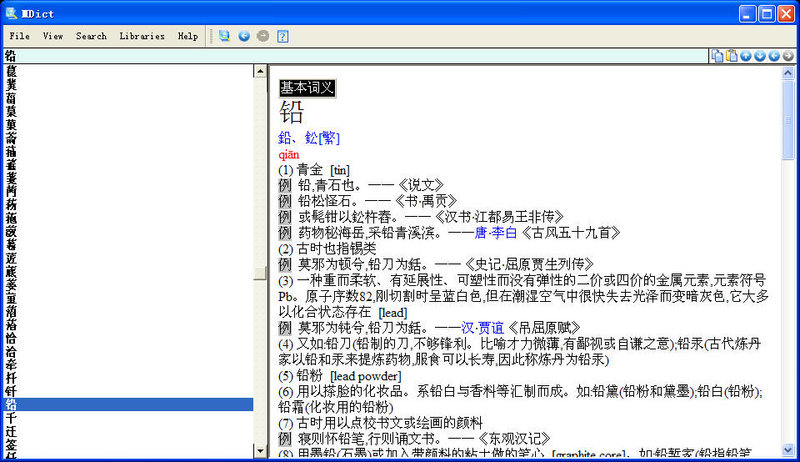Click the paste clipboard icon beside search box
The width and height of the screenshot is (800, 462).
pos(731,56)
